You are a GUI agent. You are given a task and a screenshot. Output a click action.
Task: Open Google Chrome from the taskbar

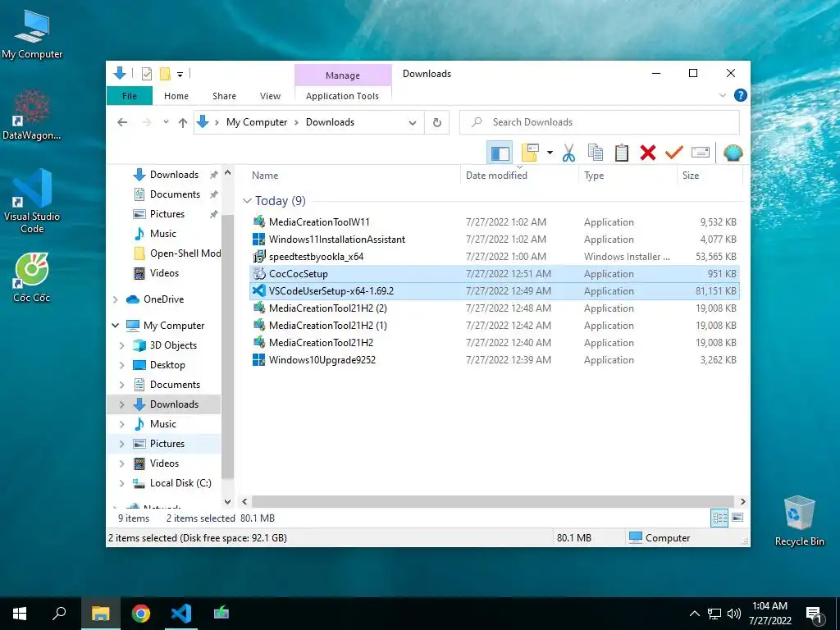tap(141, 614)
